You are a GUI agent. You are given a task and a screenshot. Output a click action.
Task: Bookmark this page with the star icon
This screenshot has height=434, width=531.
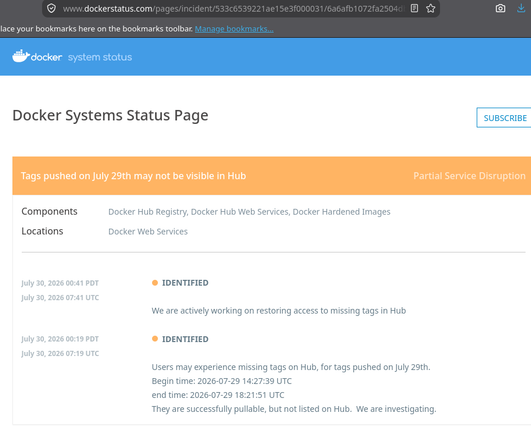pyautogui.click(x=430, y=8)
